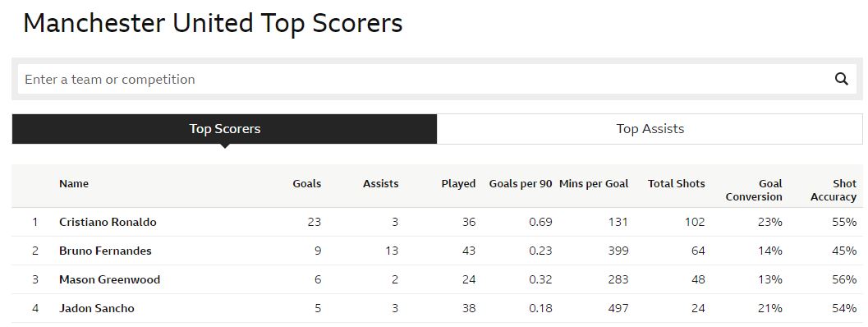Select the Top Scorers tab
This screenshot has width=868, height=327.
[224, 129]
